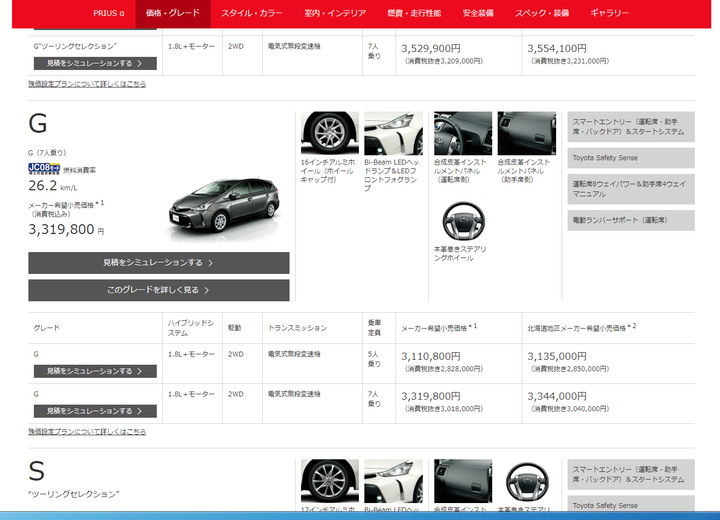This screenshot has height=520, width=720.
Task: Click estimate simulation button for G ツーリングセレクション row
Action: coord(95,63)
